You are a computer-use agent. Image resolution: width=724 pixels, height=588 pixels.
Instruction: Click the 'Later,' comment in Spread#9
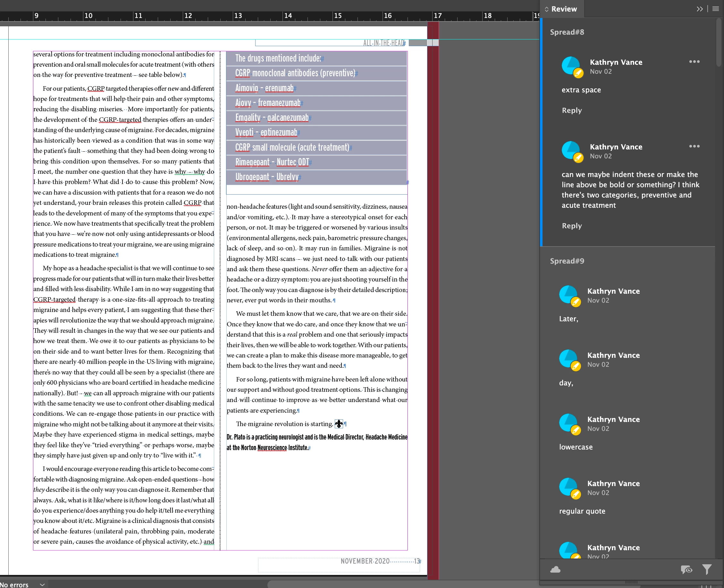(568, 319)
